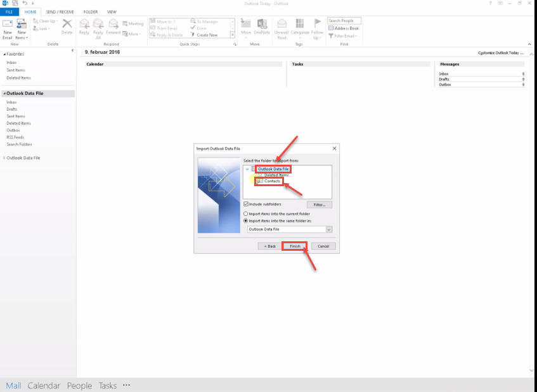537x392 pixels.
Task: Open the FILE tab
Action: pyautogui.click(x=10, y=12)
